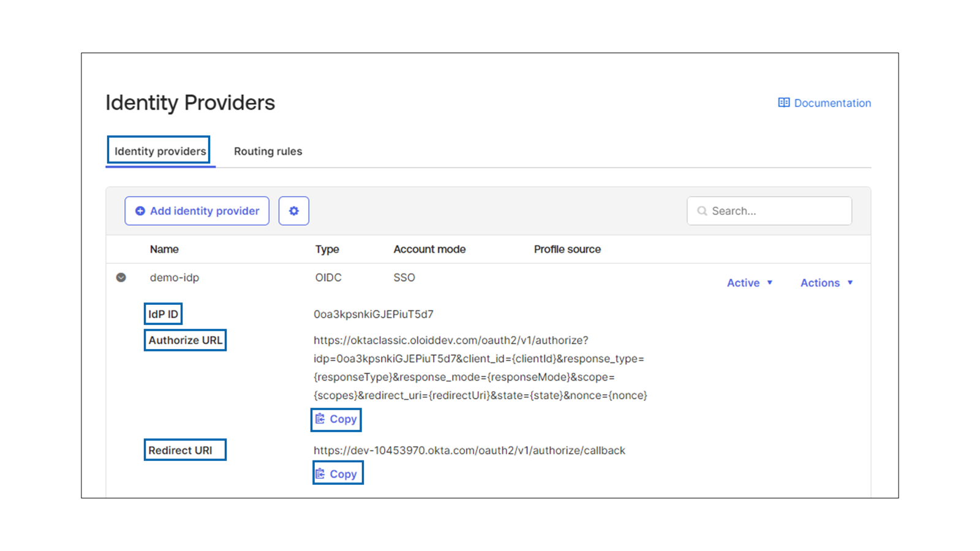Click the IdP ID value 0oa3kpsnkiGJEPiuT5d7
The image size is (980, 551).
[374, 314]
